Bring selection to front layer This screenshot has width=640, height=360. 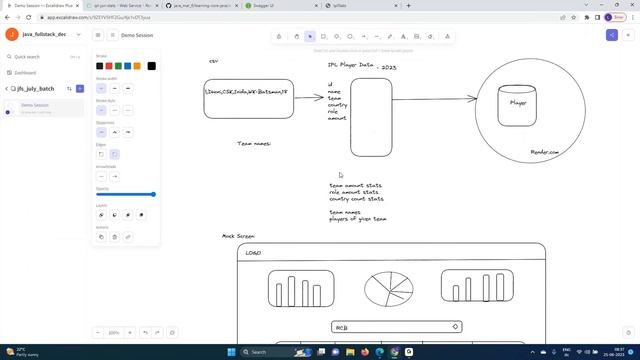[x=141, y=215]
